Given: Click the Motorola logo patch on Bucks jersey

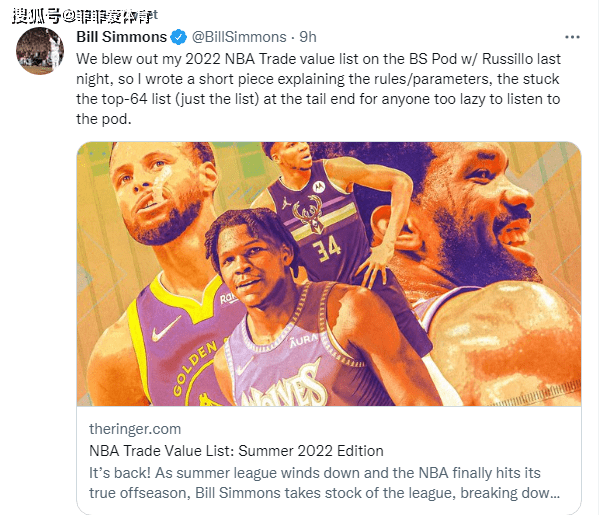Looking at the screenshot, I should point(319,187).
